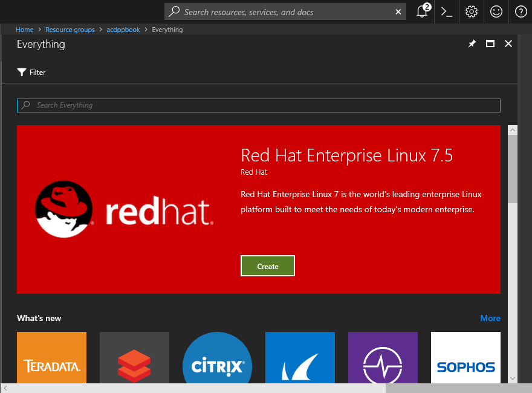Open the Teradata marketplace tile

pyautogui.click(x=51, y=358)
